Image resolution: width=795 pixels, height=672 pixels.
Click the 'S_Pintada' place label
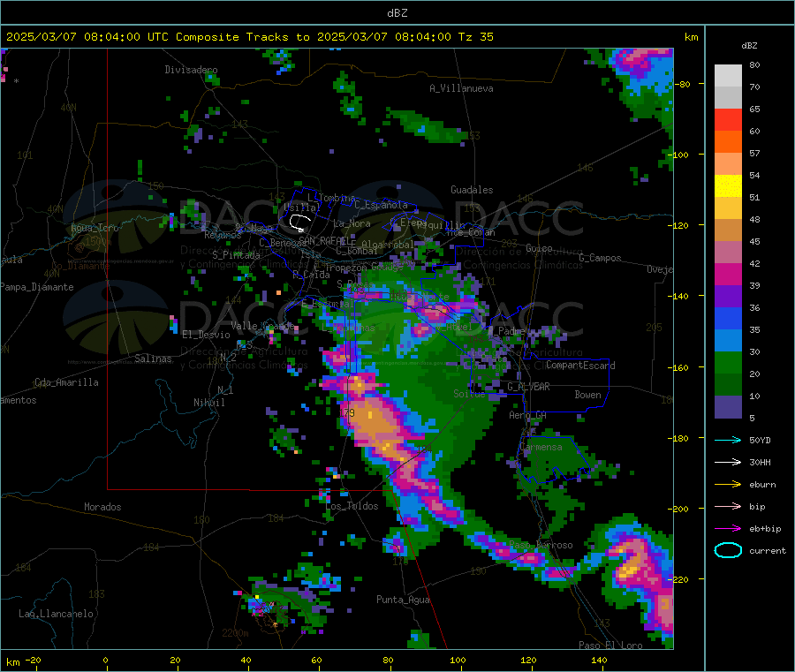(x=236, y=255)
